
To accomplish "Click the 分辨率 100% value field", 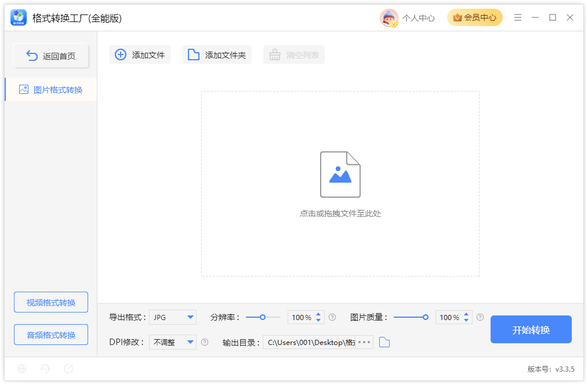I will (301, 318).
